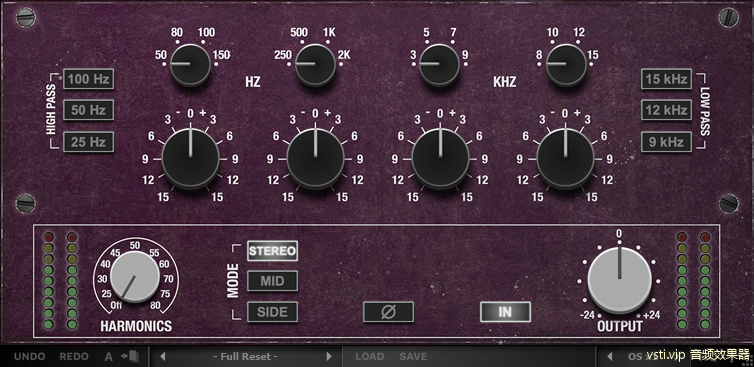Screen dimensions: 754x367
Task: Go to previous preset with left arrow
Action: point(162,356)
